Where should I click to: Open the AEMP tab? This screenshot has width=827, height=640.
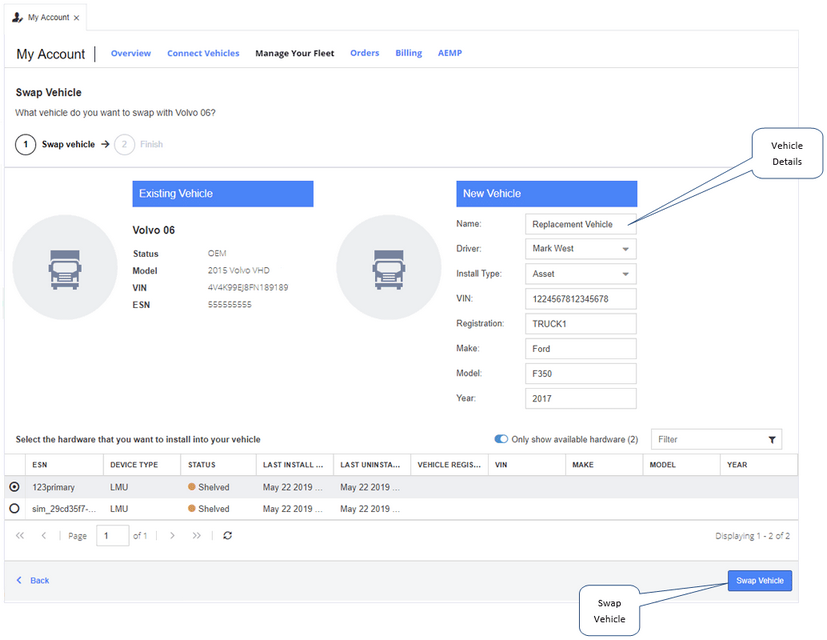click(x=450, y=53)
